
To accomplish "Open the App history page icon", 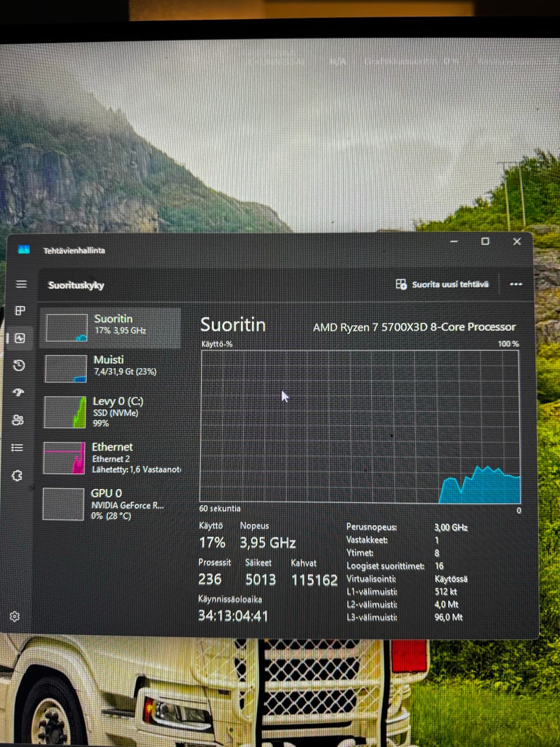I will click(x=19, y=365).
